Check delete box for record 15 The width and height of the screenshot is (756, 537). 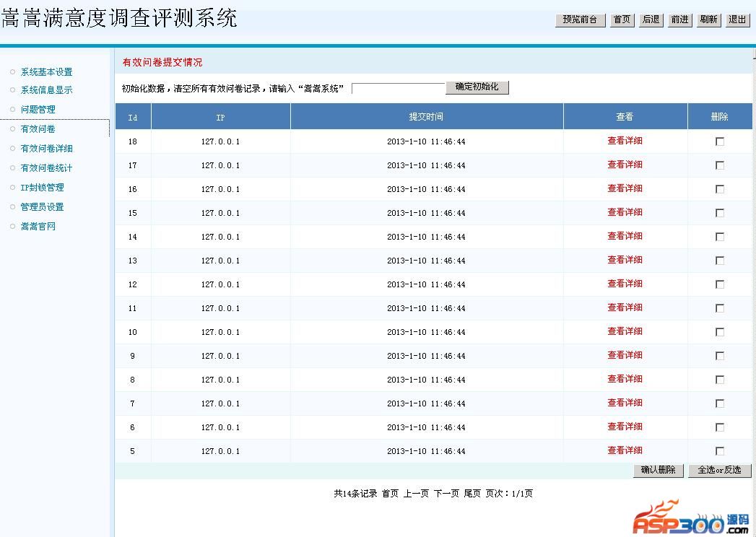pyautogui.click(x=720, y=213)
